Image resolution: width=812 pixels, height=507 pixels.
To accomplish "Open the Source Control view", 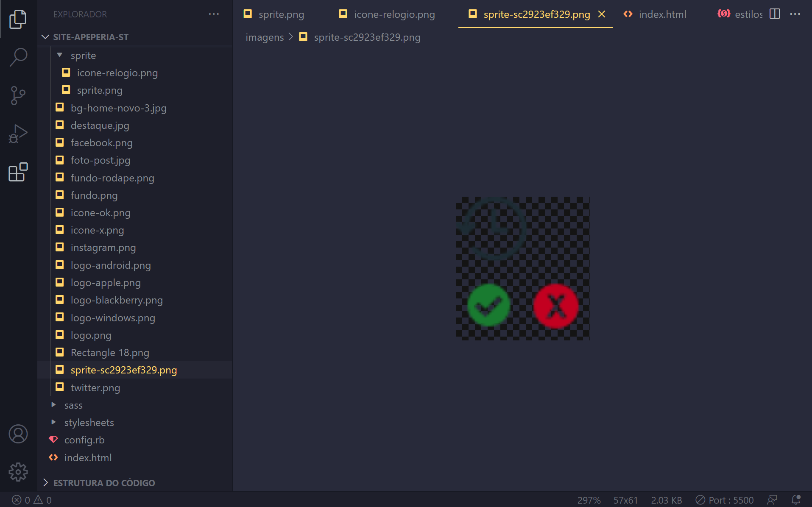I will point(18,96).
